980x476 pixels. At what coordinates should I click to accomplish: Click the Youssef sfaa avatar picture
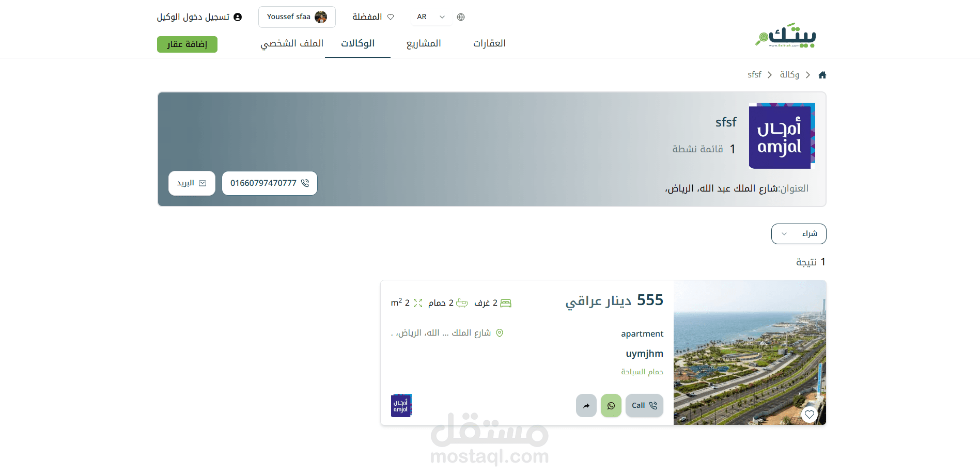[x=321, y=17]
